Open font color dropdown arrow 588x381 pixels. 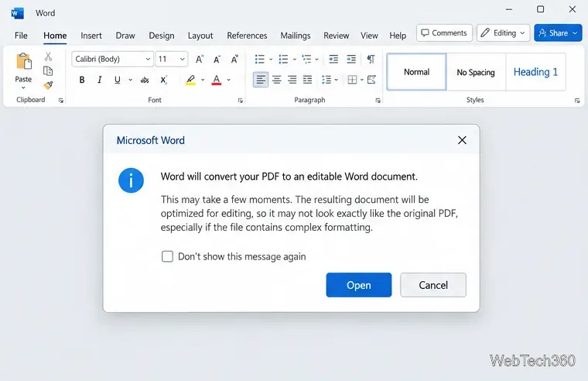(228, 80)
